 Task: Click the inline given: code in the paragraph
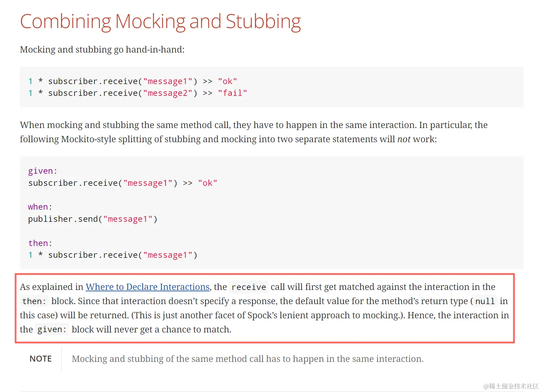[x=52, y=330]
